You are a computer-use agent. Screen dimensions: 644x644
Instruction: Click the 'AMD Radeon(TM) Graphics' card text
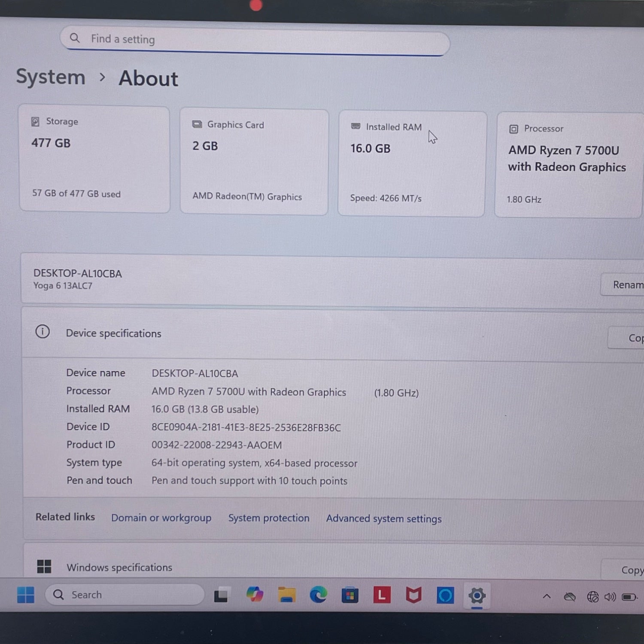click(247, 197)
